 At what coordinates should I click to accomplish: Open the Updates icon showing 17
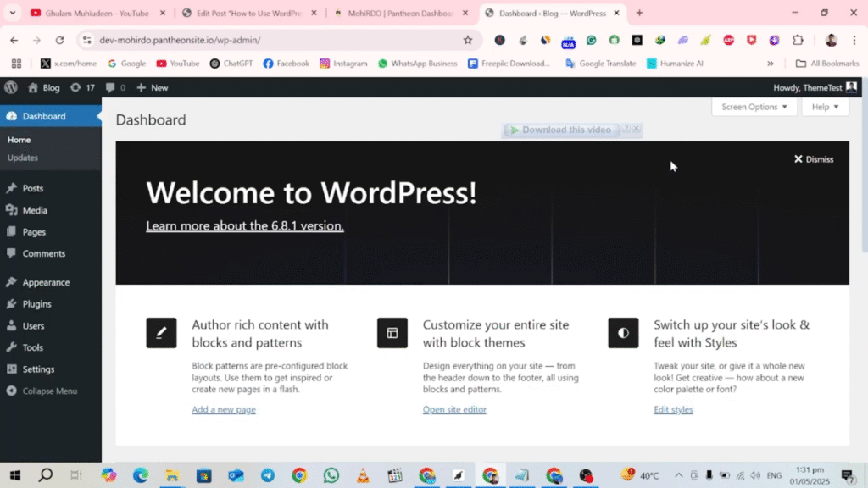point(82,87)
